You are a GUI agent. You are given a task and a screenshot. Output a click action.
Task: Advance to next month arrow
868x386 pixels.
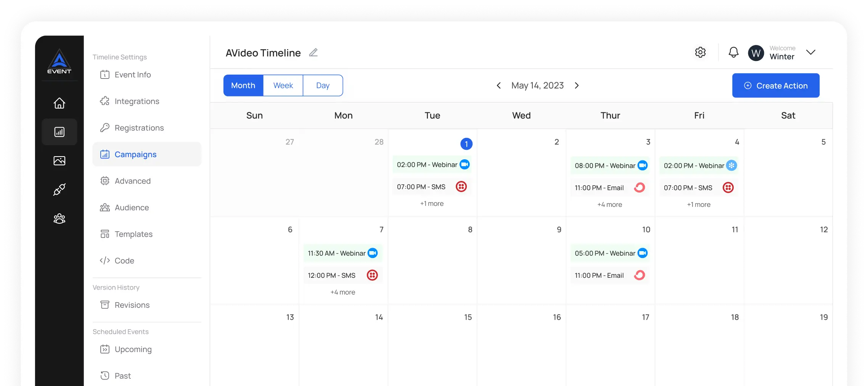pyautogui.click(x=577, y=85)
